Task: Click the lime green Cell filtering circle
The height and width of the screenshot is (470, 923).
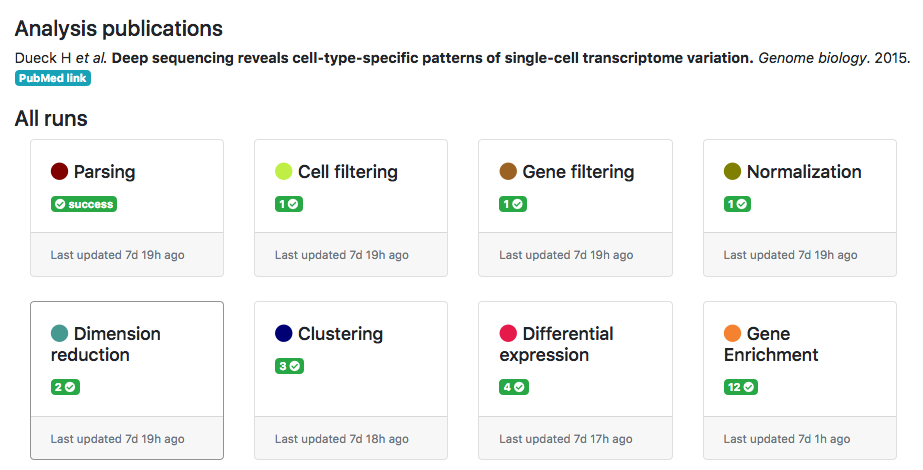Action: pyautogui.click(x=283, y=172)
